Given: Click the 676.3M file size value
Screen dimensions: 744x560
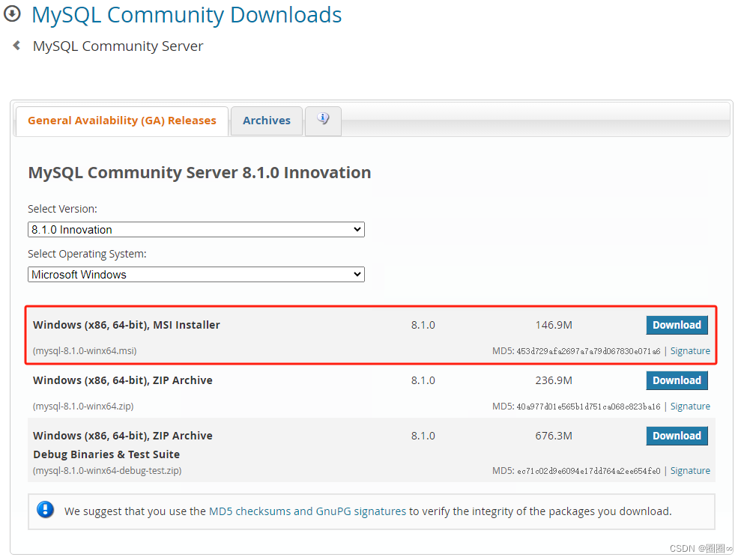Looking at the screenshot, I should pos(554,436).
